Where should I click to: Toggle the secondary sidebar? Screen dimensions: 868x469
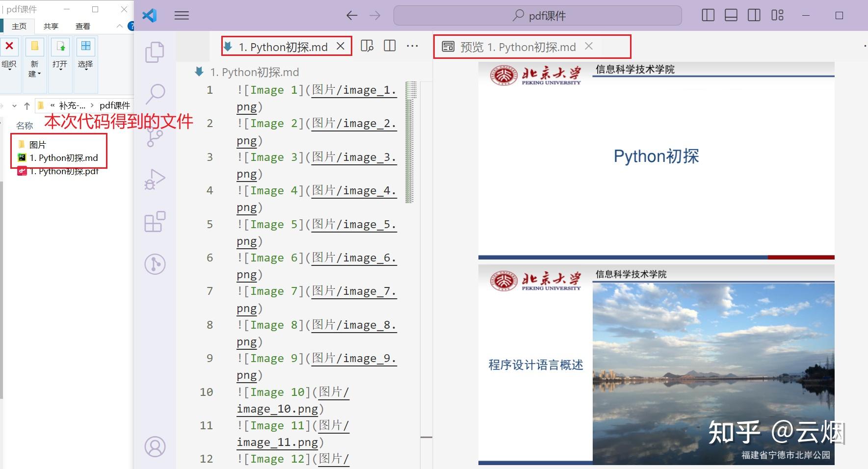click(753, 15)
